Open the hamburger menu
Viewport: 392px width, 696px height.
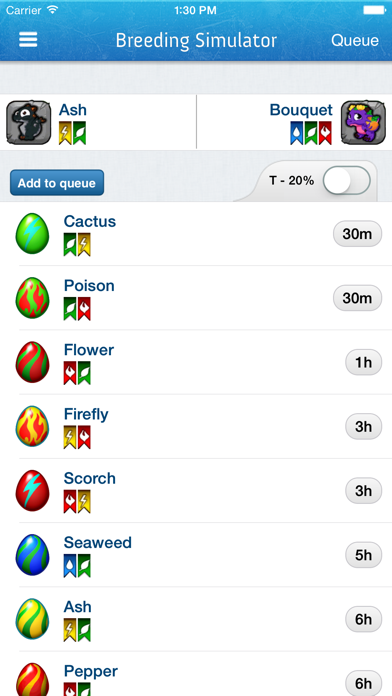click(28, 40)
